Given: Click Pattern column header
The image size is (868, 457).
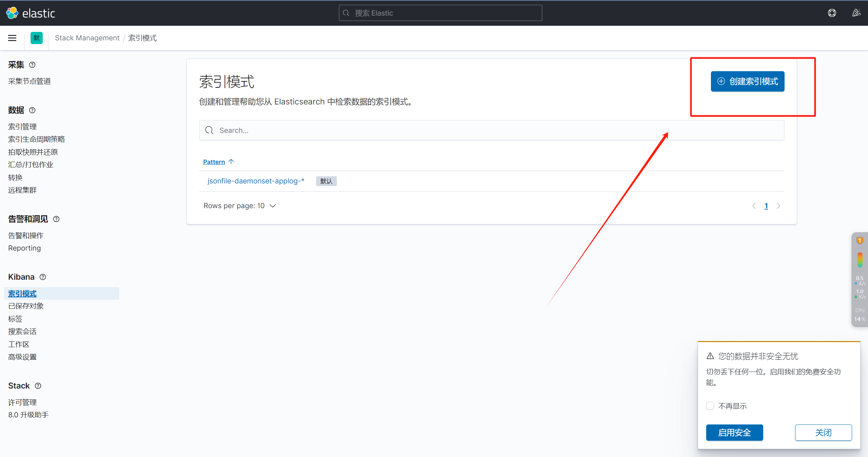Looking at the screenshot, I should click(214, 162).
